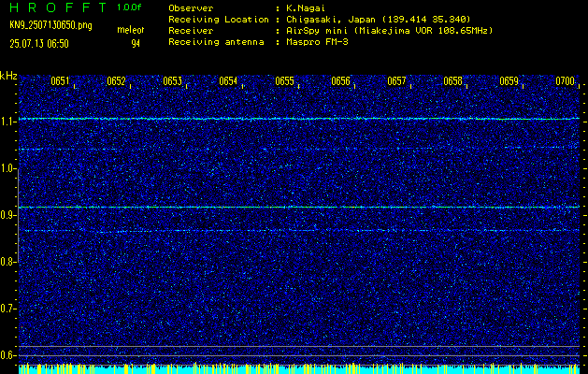This screenshot has width=588, height=374.
Task: Click the Maspro FM-3 antenna text
Action: pos(317,42)
